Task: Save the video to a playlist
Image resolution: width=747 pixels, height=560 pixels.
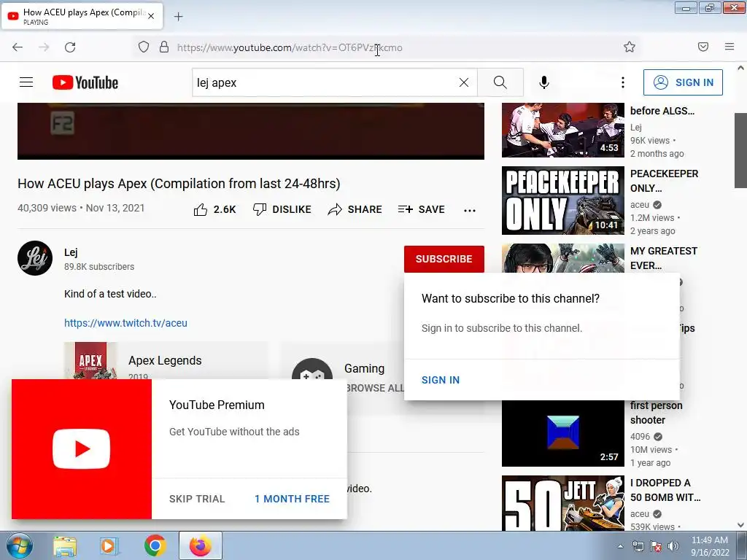Action: click(422, 209)
